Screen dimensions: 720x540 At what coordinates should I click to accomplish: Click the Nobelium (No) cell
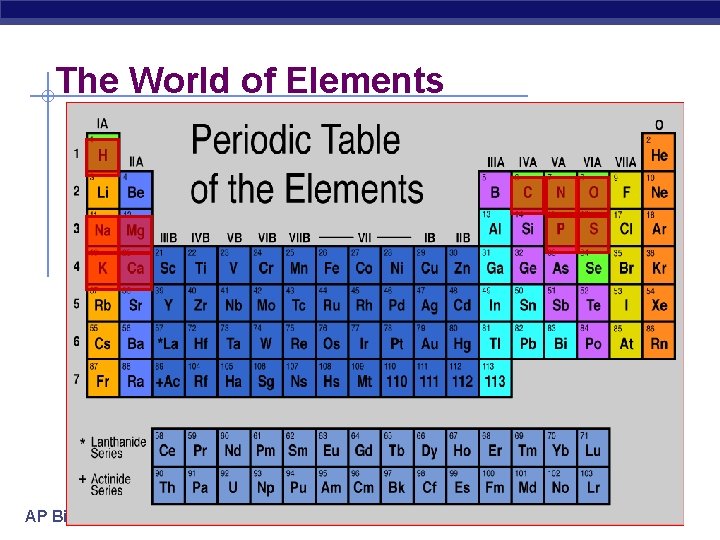pyautogui.click(x=560, y=485)
